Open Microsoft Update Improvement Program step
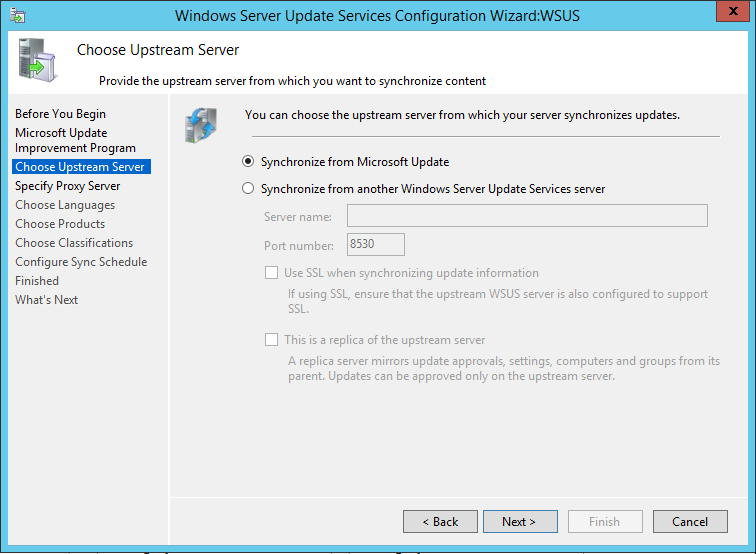 coord(75,140)
